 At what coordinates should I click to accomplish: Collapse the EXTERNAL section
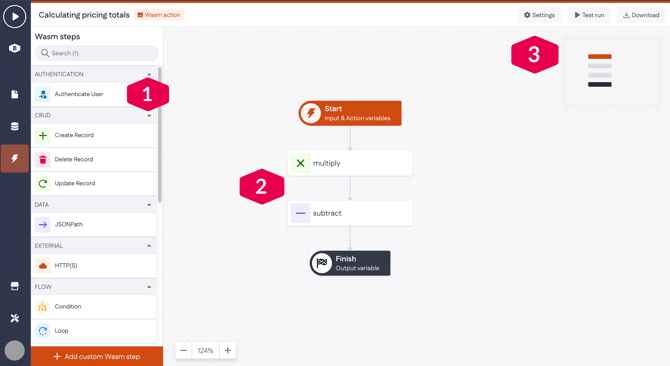(x=149, y=246)
